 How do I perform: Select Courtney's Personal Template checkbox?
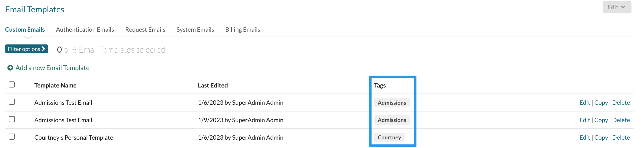[12, 137]
